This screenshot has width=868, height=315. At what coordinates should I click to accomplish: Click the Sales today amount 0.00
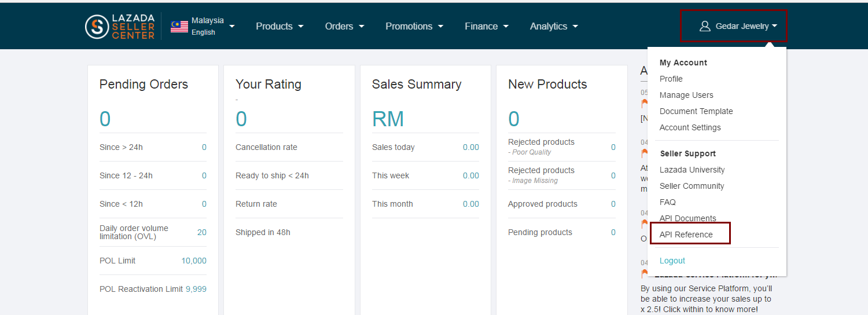(x=471, y=147)
